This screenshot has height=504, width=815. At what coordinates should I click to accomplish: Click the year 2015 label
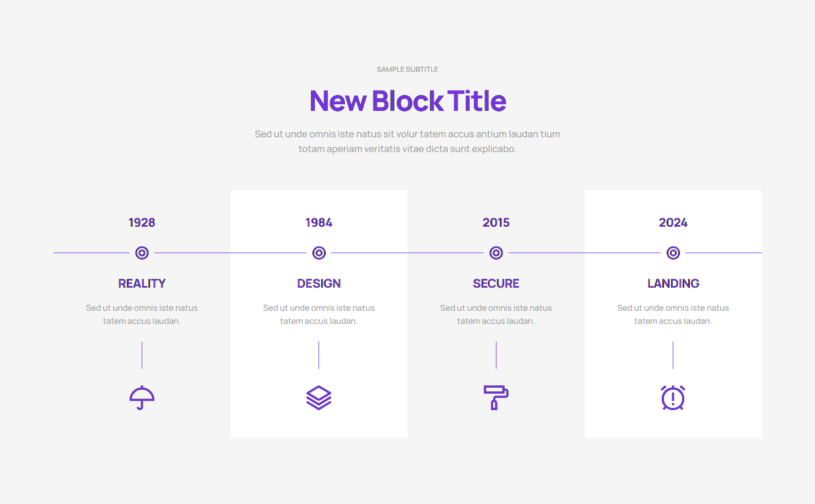click(x=496, y=222)
